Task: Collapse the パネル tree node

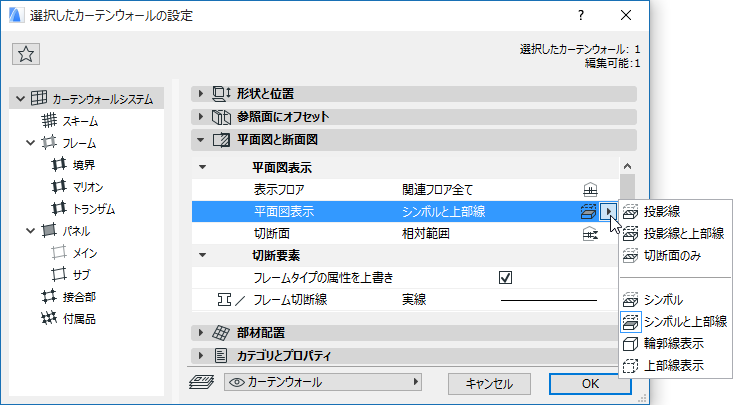Action: pyautogui.click(x=31, y=231)
